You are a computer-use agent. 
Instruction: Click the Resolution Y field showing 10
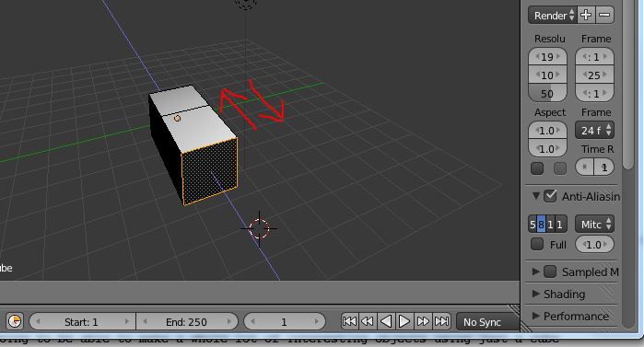(547, 75)
